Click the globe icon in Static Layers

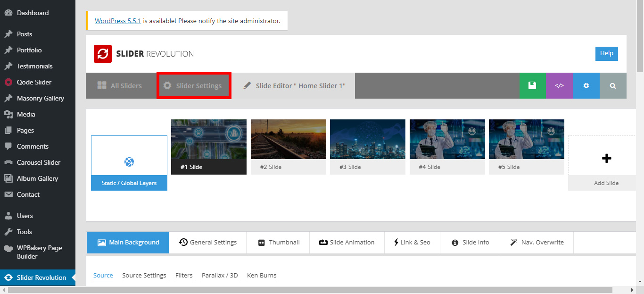point(129,162)
